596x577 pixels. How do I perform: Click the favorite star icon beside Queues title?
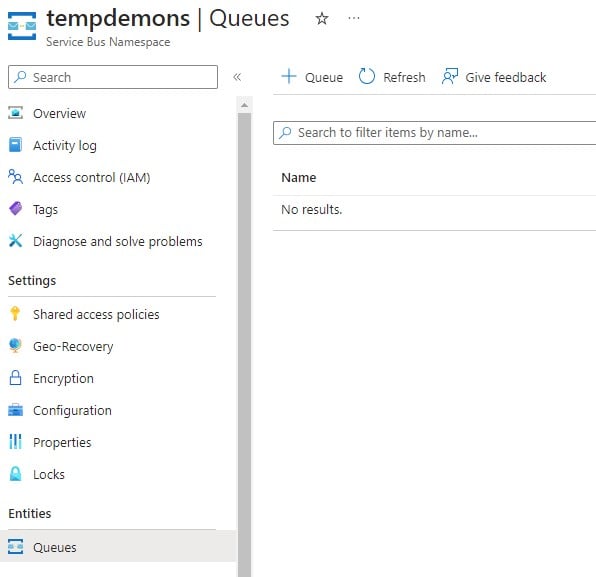[322, 18]
